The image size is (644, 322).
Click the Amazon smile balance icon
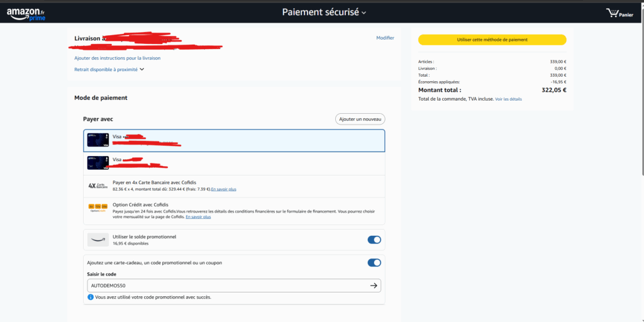pyautogui.click(x=97, y=240)
